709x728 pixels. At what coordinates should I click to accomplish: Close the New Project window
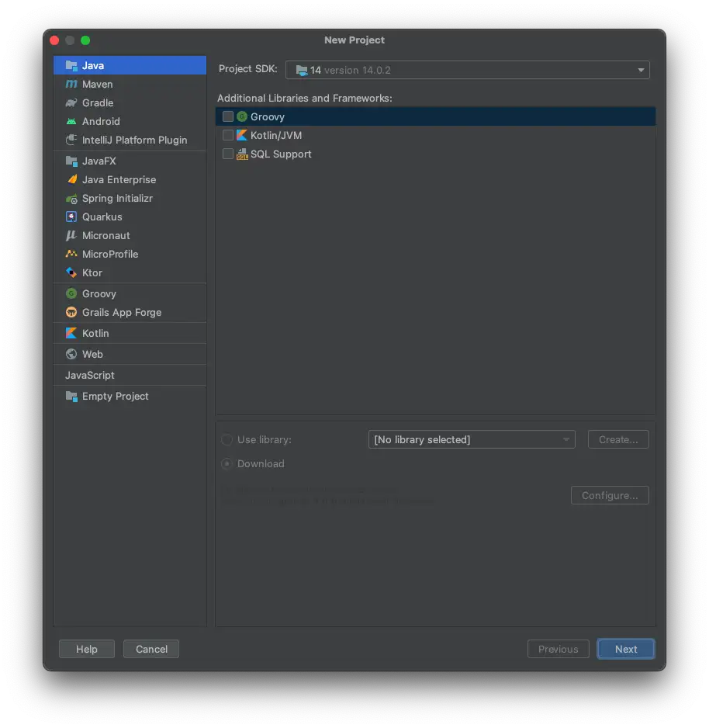coord(55,40)
